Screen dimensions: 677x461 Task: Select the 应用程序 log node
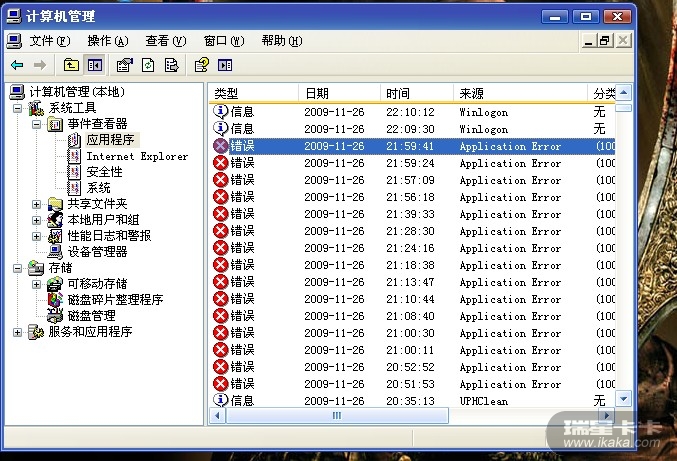click(x=110, y=140)
